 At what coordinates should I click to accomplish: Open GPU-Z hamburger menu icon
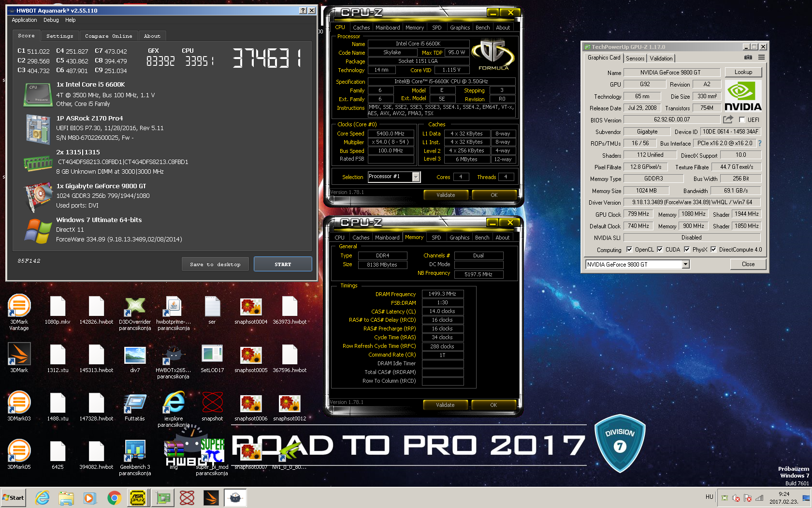761,58
